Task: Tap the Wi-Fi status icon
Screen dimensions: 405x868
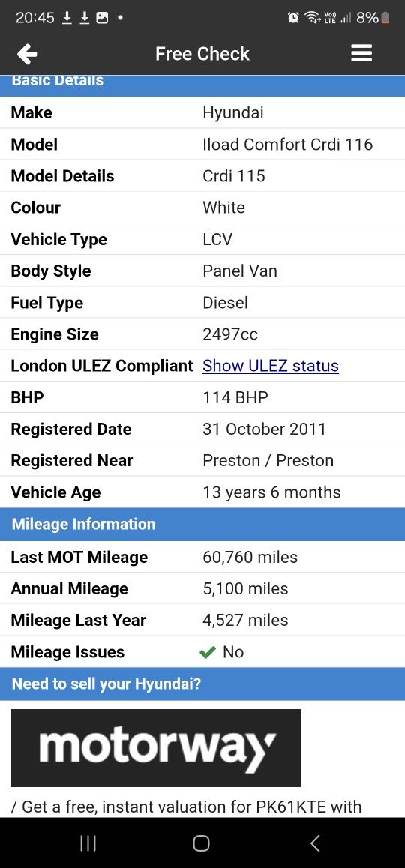Action: 312,18
